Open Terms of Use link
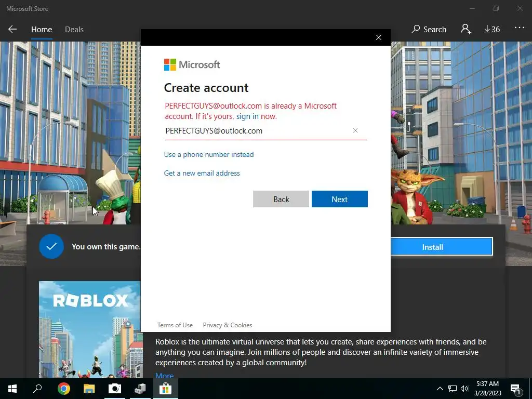532x399 pixels. click(175, 325)
